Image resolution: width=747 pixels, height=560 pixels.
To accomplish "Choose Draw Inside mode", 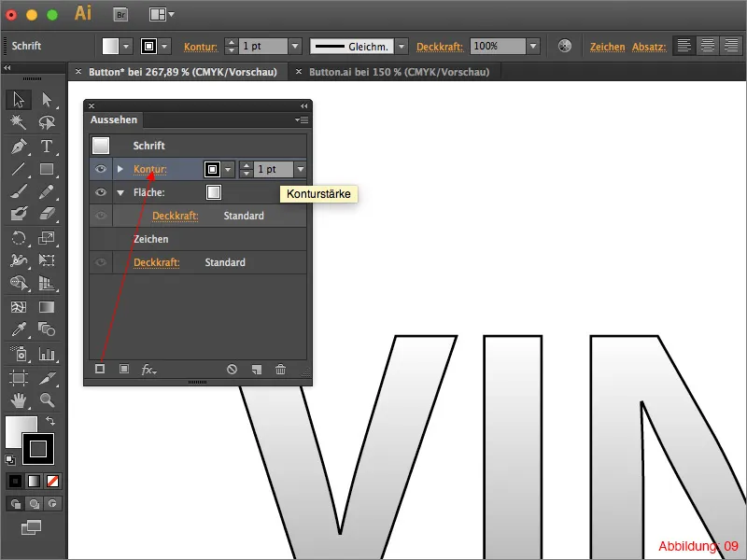I will 52,504.
